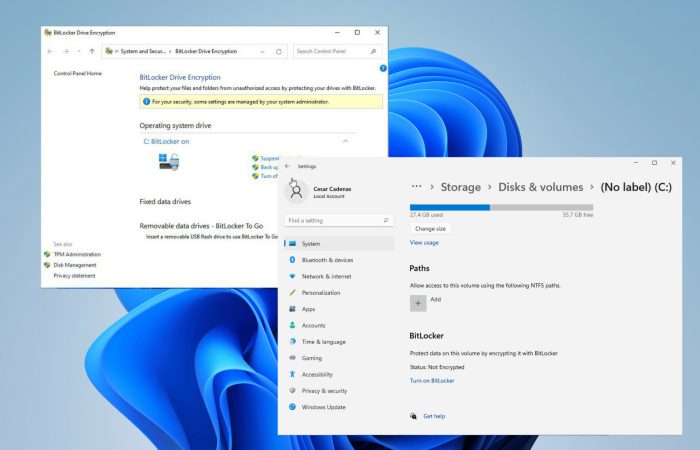This screenshot has height=450, width=700.
Task: Click Cesar Cadenas profile avatar
Action: (x=296, y=192)
